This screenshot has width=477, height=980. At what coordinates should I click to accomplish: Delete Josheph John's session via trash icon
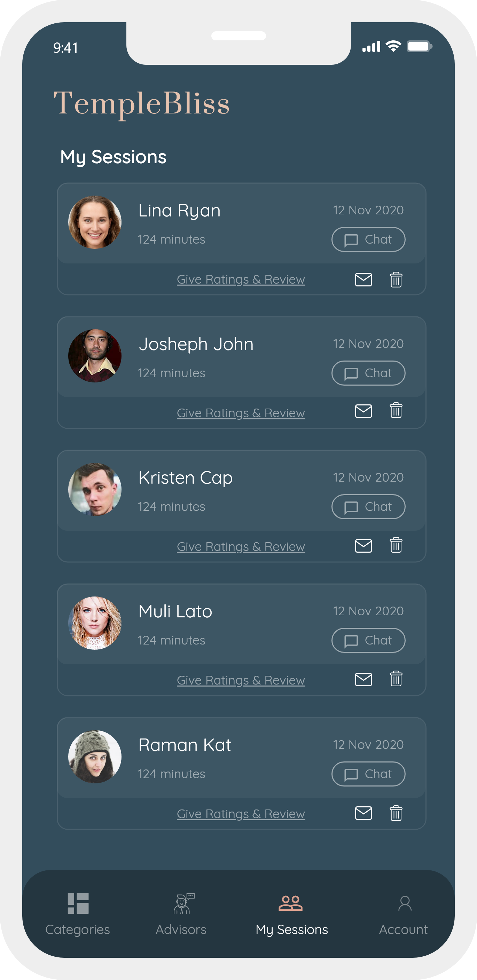(x=396, y=411)
